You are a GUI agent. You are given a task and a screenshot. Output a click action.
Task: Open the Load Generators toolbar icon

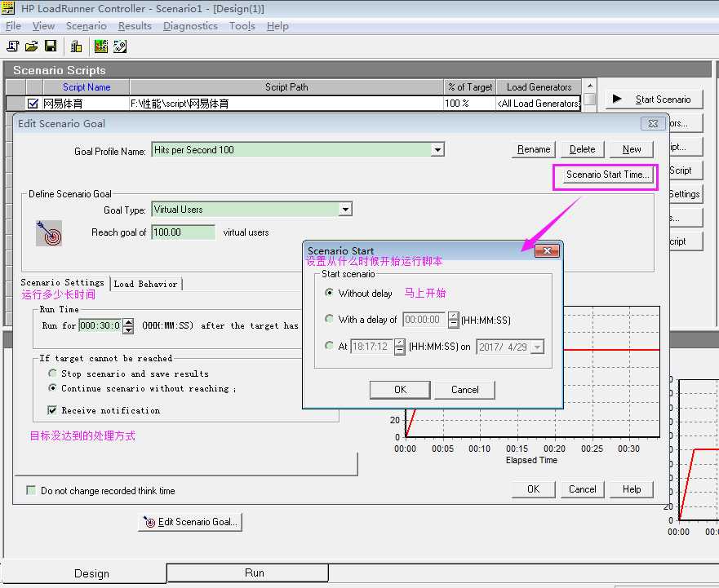[x=76, y=46]
